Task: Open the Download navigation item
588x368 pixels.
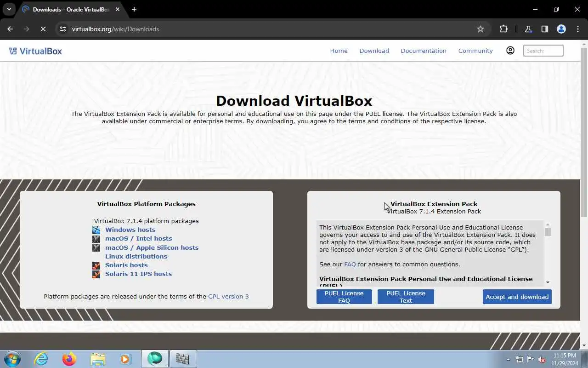Action: point(374,51)
